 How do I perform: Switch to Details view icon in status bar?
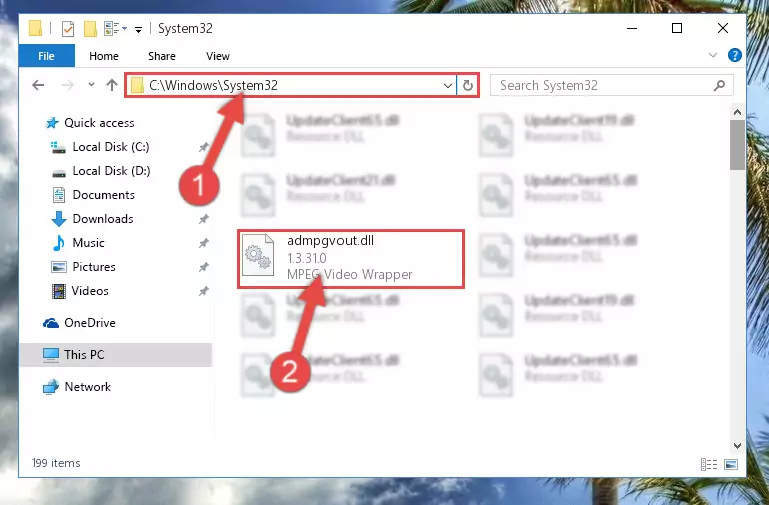tap(709, 464)
